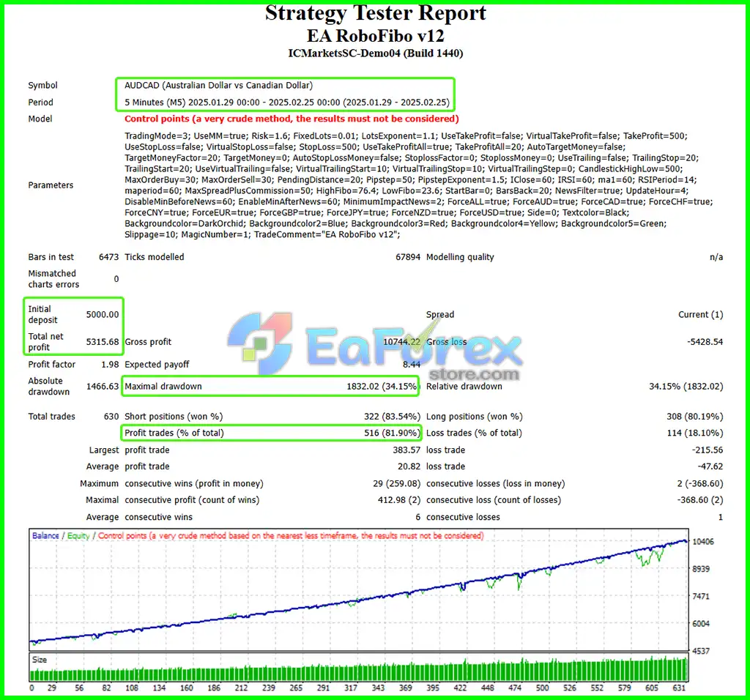Image resolution: width=750 pixels, height=700 pixels.
Task: Click the average loss trade value "-47.62"
Action: point(710,466)
